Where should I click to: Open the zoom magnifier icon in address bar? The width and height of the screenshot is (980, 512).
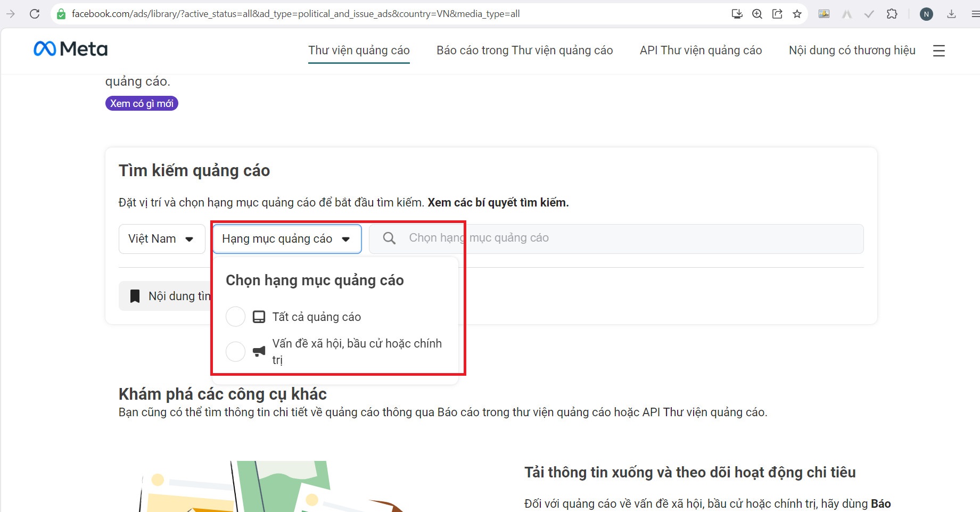(757, 14)
